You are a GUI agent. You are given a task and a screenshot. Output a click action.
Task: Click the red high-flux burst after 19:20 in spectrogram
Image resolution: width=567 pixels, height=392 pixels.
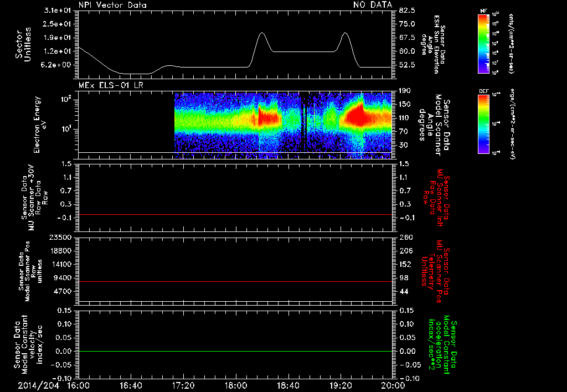click(x=356, y=116)
